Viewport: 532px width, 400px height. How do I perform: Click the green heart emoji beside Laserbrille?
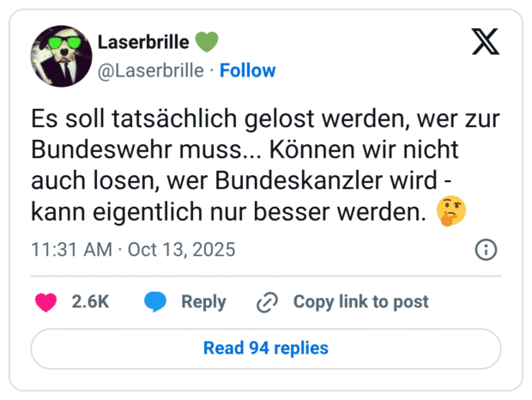click(x=207, y=41)
